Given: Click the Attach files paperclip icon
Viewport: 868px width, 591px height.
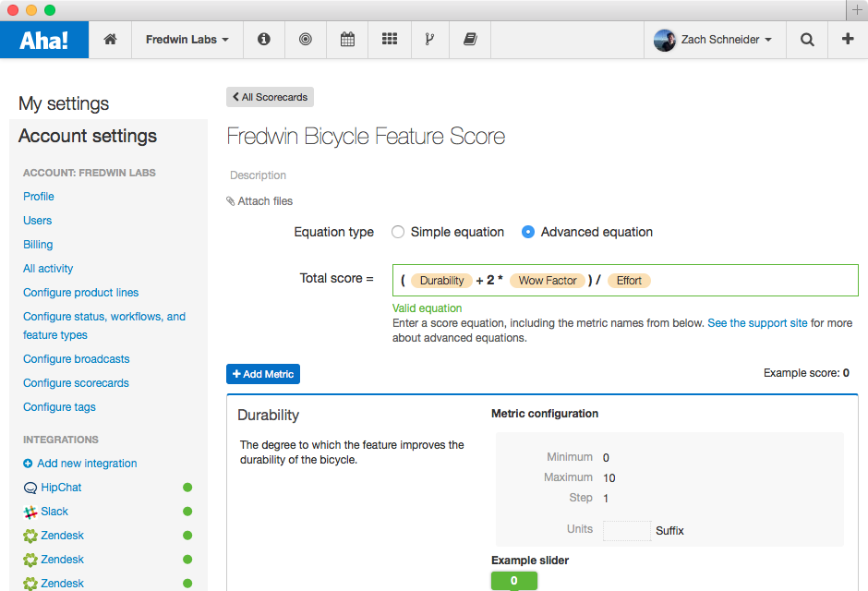Looking at the screenshot, I should (x=231, y=200).
